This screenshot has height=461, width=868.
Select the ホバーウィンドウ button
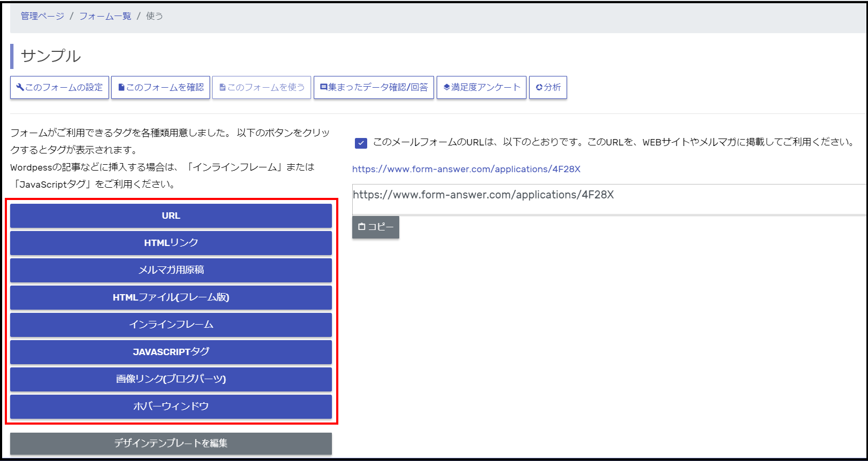pyautogui.click(x=171, y=406)
